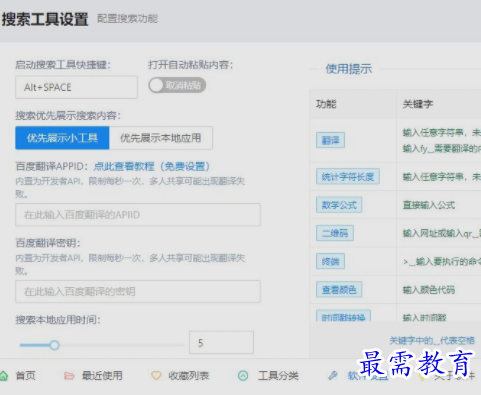This screenshot has width=481, height=395.
Task: Click the 二维码 tag
Action: point(335,233)
